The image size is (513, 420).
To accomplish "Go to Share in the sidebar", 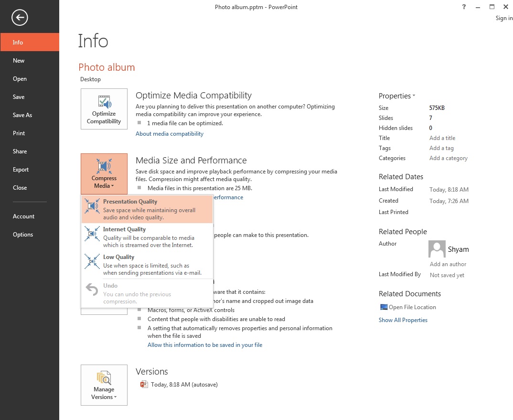I will 30,151.
